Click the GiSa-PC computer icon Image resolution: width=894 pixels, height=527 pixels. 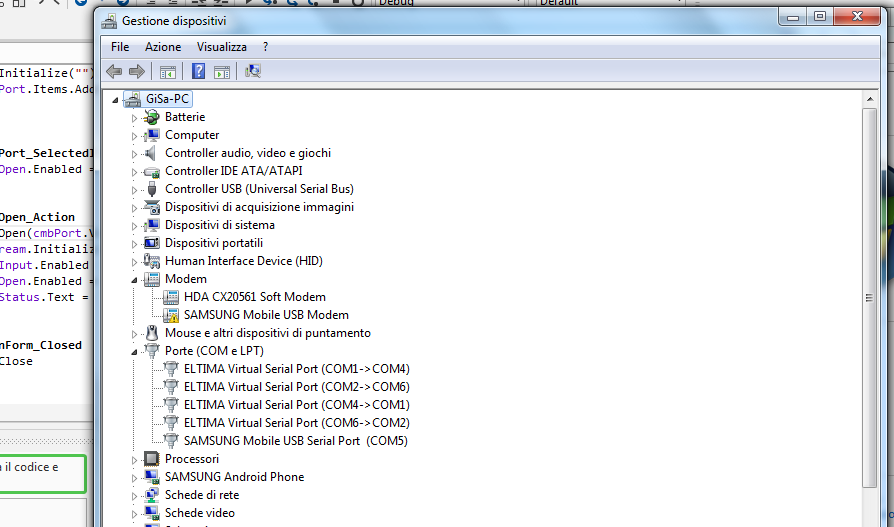(133, 99)
